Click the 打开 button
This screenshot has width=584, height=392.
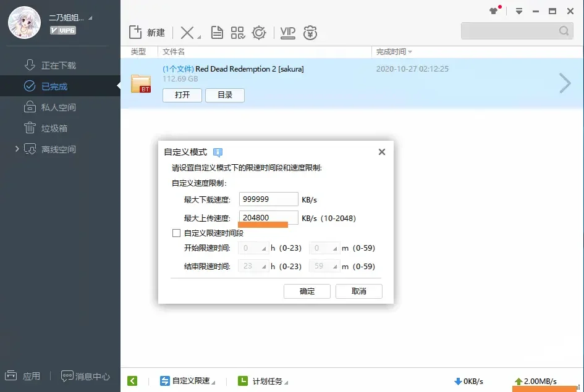[182, 95]
